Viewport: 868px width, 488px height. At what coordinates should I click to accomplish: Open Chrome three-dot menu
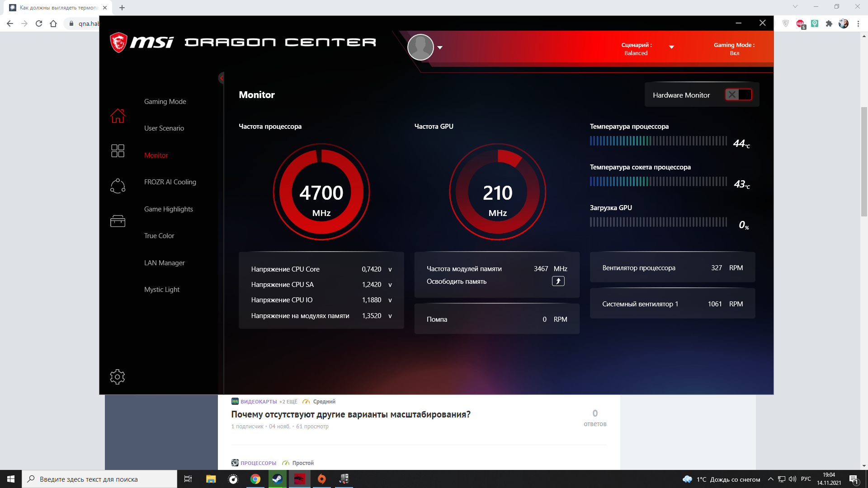point(858,23)
